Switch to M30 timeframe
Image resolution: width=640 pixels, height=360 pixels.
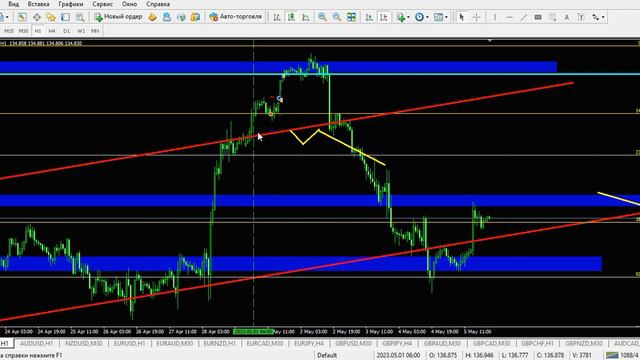pyautogui.click(x=23, y=31)
